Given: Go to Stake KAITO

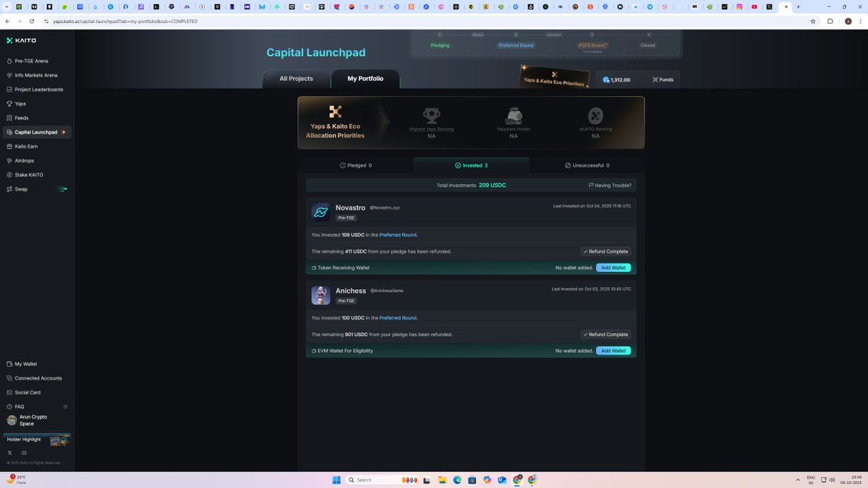Looking at the screenshot, I should point(29,175).
